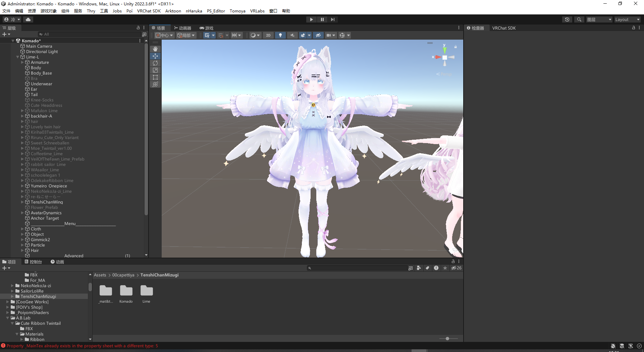Open the Layers (图层) dropdown
The image size is (644, 352).
(x=599, y=19)
